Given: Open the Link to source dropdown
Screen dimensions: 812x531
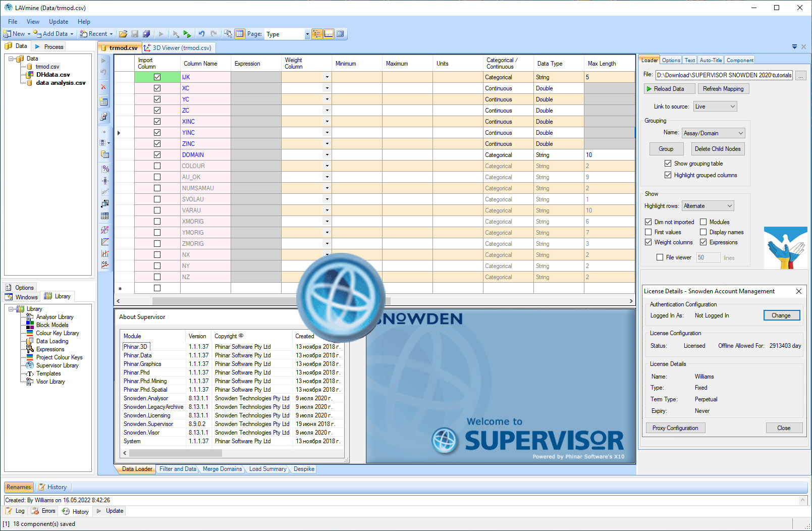Looking at the screenshot, I should (715, 107).
